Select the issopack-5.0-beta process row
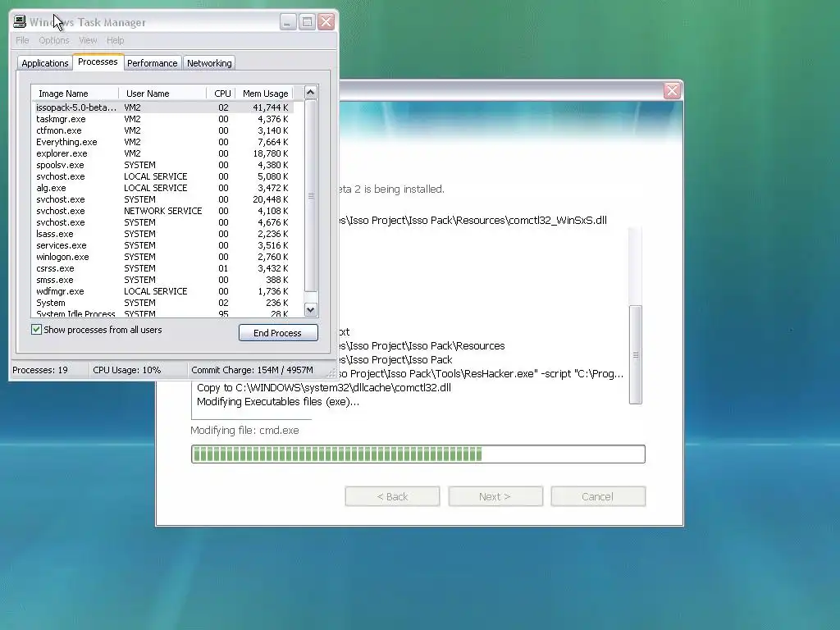This screenshot has width=840, height=630. [x=163, y=107]
